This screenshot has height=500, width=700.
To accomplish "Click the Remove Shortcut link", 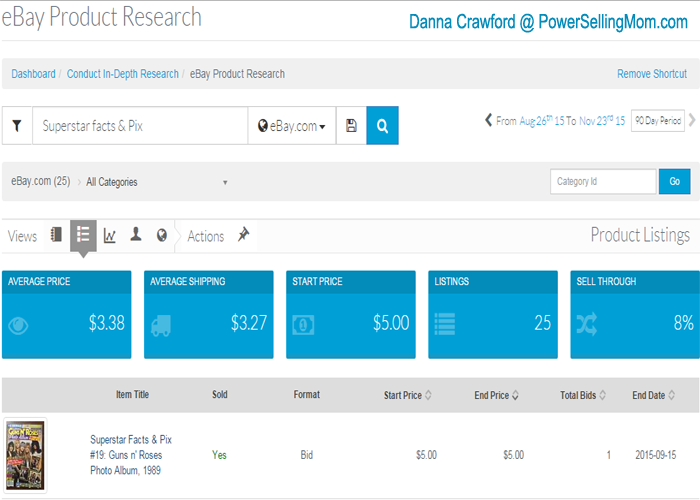I will pos(652,74).
